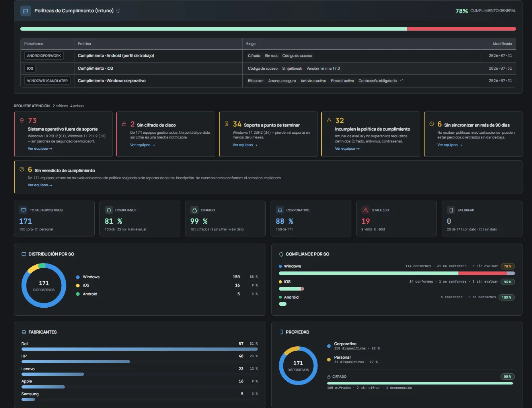Click the BitLocker requirement tag
The width and height of the screenshot is (532, 408).
[256, 81]
